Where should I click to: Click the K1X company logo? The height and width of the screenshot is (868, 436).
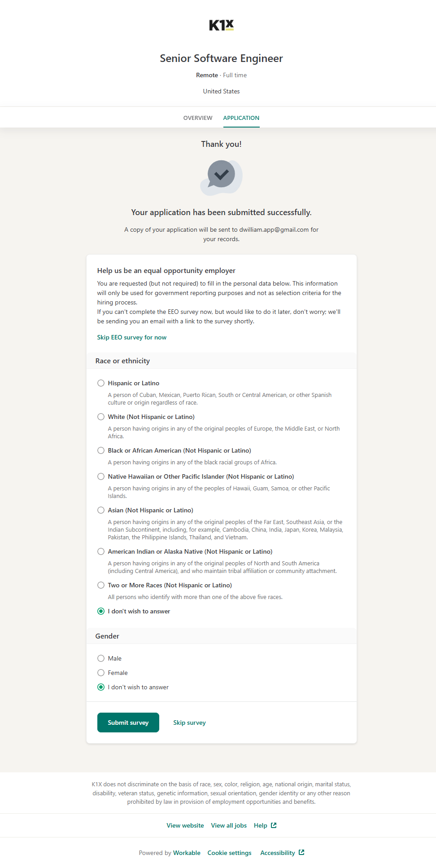coord(221,25)
